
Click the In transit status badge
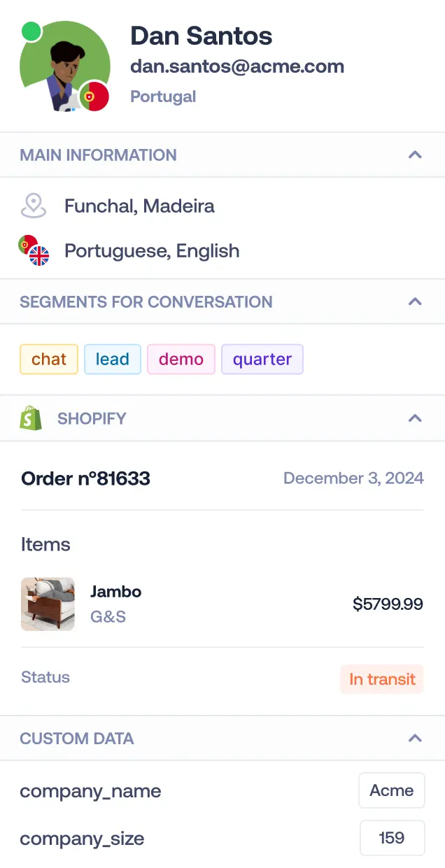tap(382, 679)
